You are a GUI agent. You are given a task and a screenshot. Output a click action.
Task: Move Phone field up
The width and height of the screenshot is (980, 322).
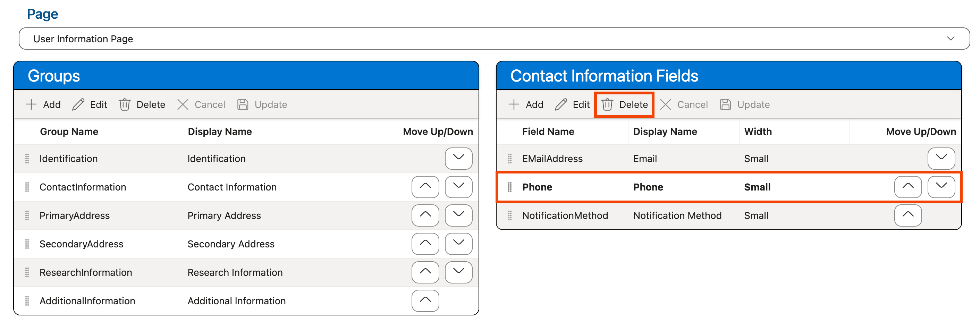[x=908, y=187]
